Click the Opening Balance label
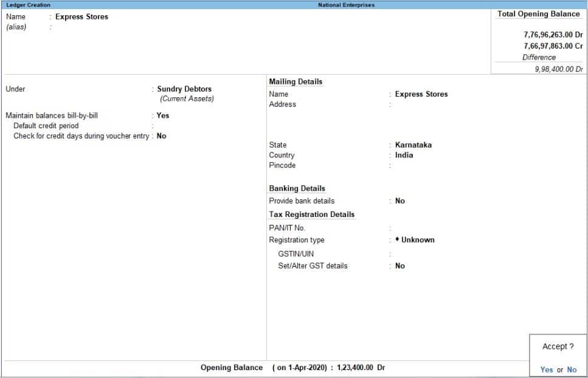 pos(232,368)
